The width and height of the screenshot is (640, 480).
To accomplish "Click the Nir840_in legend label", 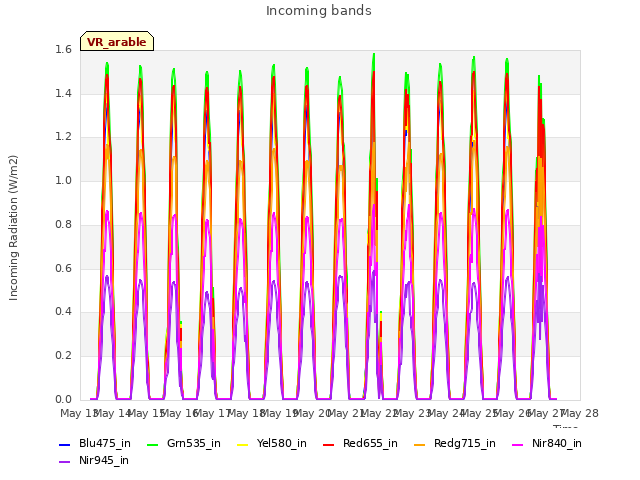I will (557, 443).
